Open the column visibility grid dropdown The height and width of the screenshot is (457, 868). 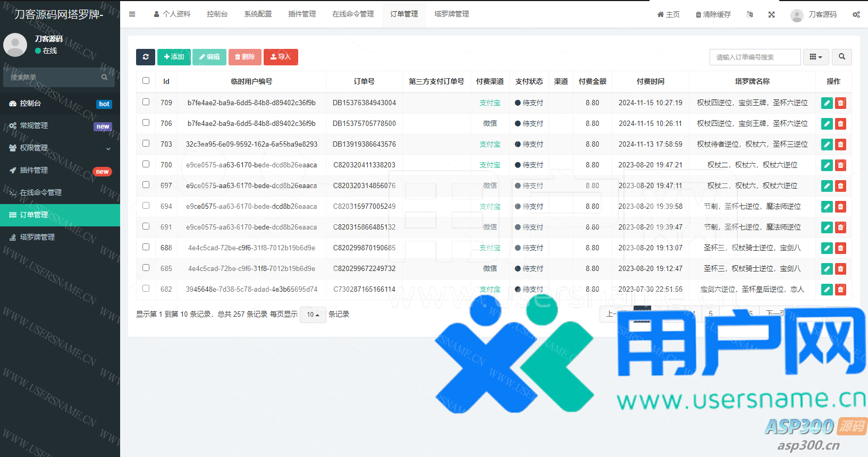coord(815,57)
